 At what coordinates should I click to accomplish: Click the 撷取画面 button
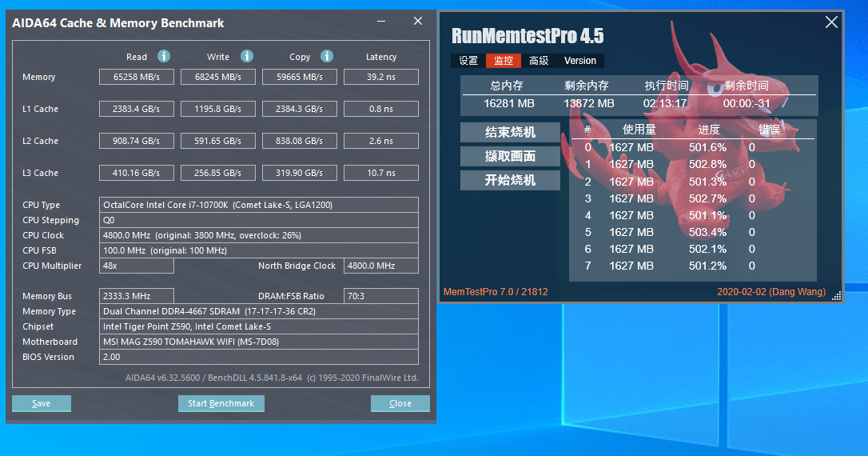click(510, 156)
